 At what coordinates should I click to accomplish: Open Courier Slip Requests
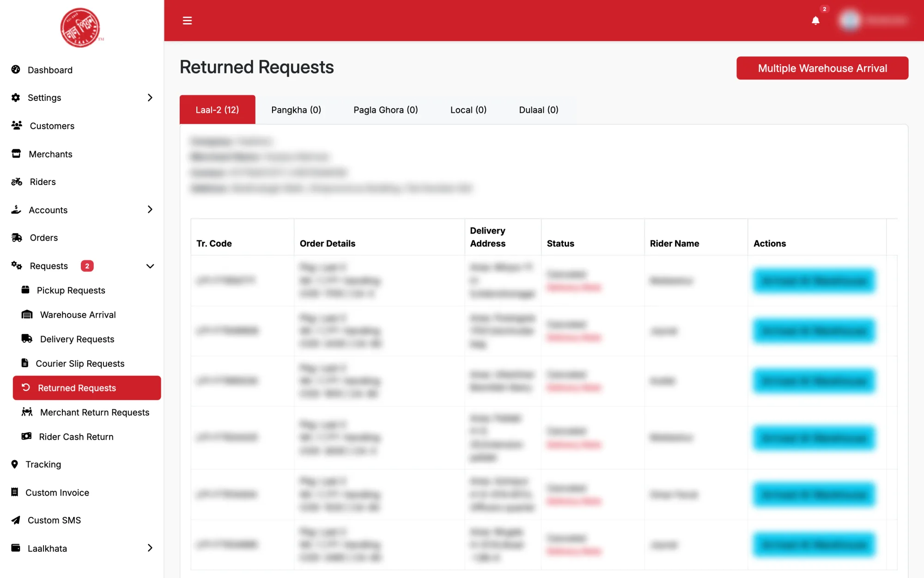pyautogui.click(x=80, y=363)
